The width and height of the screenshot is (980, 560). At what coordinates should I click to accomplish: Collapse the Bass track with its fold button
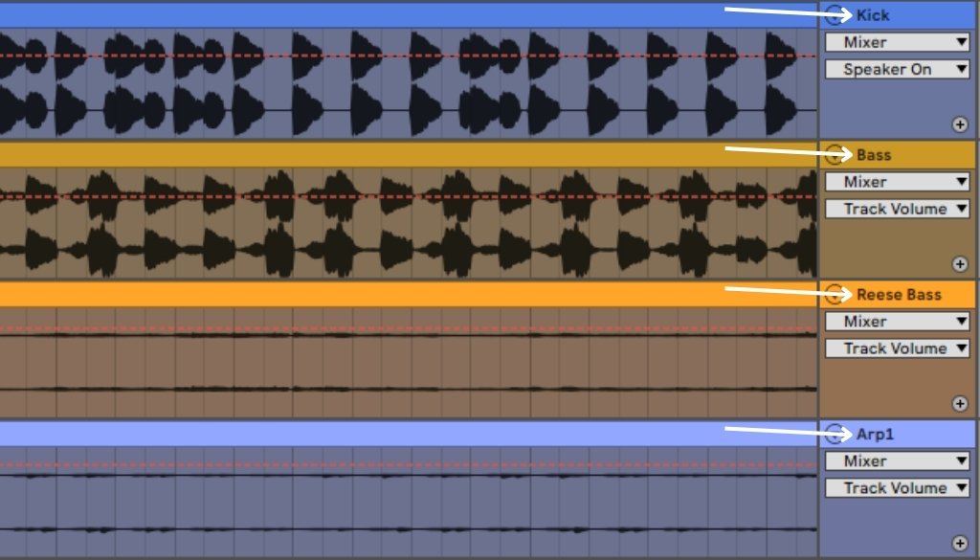[x=835, y=154]
